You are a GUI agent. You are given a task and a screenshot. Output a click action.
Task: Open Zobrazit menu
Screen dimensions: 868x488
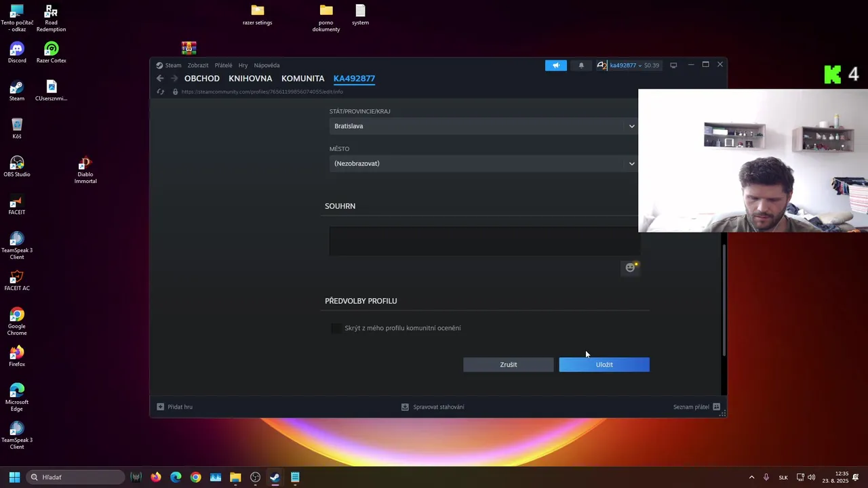tap(198, 66)
